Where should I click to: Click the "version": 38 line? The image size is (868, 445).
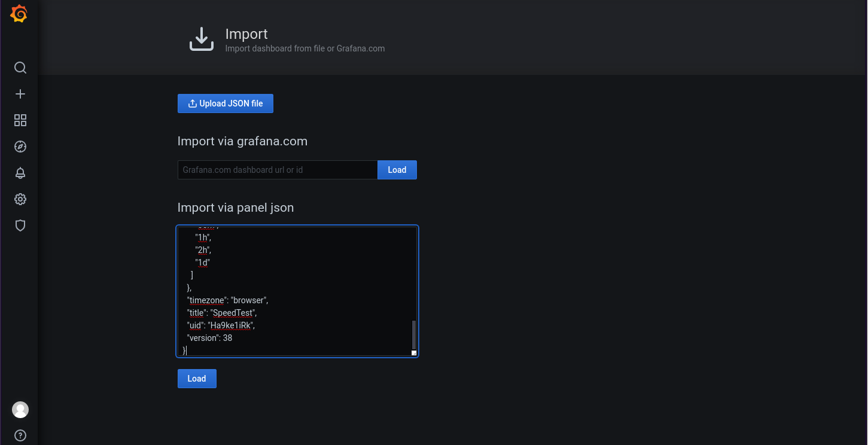click(209, 338)
